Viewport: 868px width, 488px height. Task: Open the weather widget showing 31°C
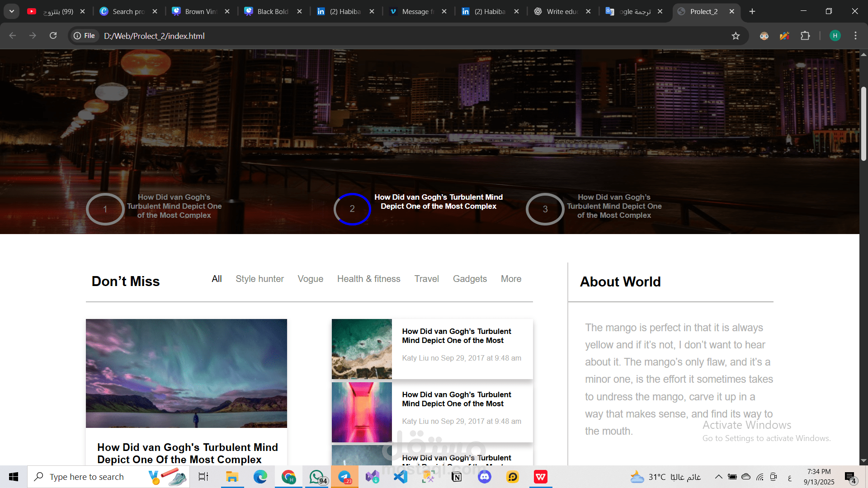pos(665,477)
